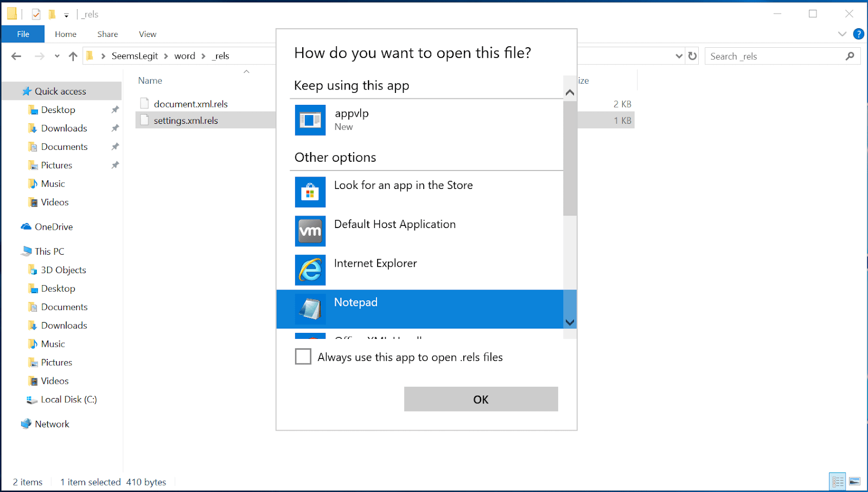The height and width of the screenshot is (492, 868).
Task: Choose the Internet Explorer icon
Action: coord(310,270)
